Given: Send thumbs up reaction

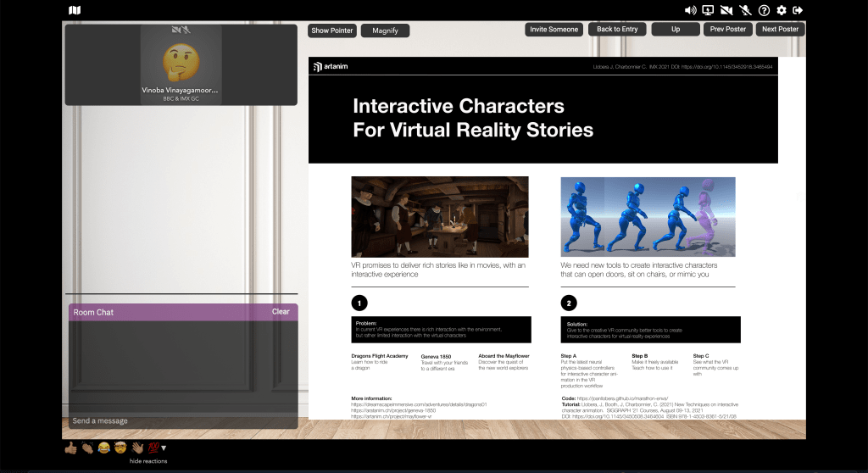Looking at the screenshot, I should click(71, 447).
